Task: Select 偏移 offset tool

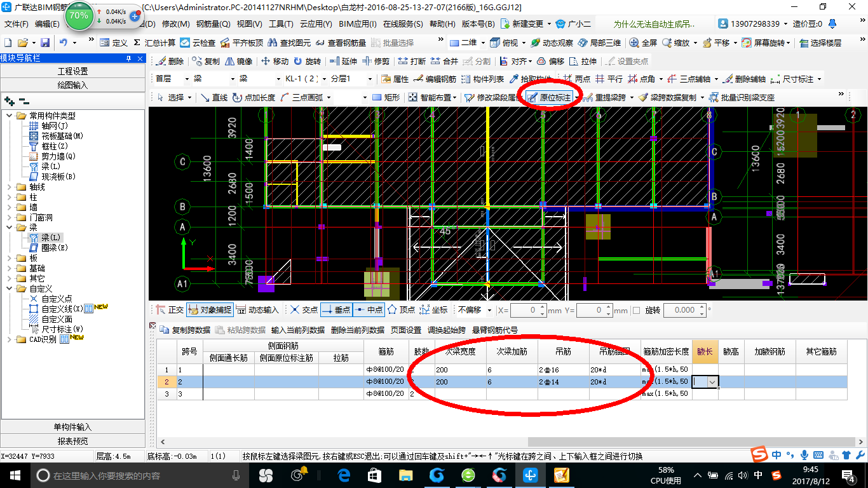Action: [550, 61]
